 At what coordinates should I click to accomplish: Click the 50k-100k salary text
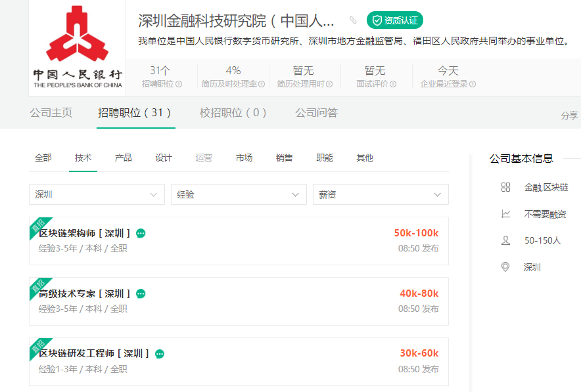(x=417, y=233)
